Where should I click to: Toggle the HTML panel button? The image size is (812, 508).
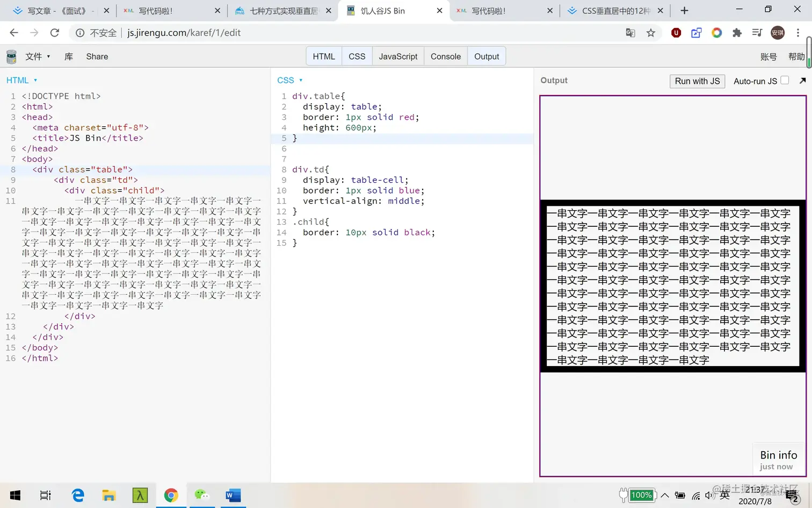tap(324, 56)
